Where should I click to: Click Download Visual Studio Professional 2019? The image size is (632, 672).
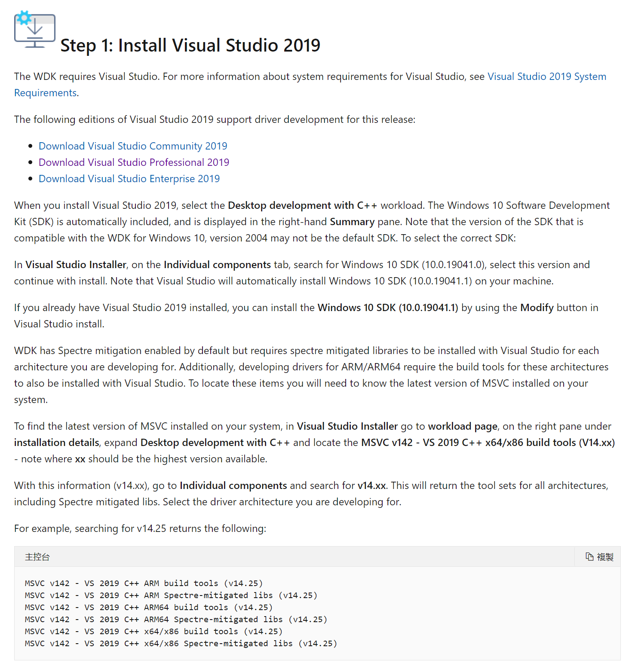point(134,162)
